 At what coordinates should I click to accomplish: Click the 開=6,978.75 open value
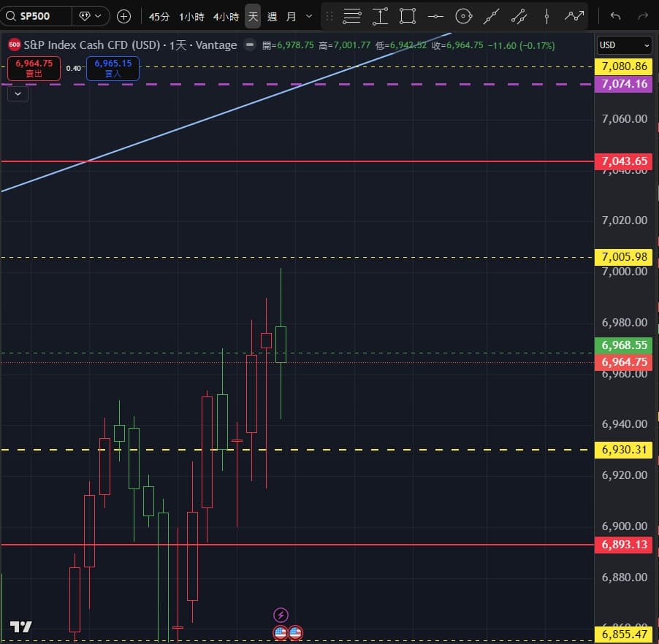[288, 45]
